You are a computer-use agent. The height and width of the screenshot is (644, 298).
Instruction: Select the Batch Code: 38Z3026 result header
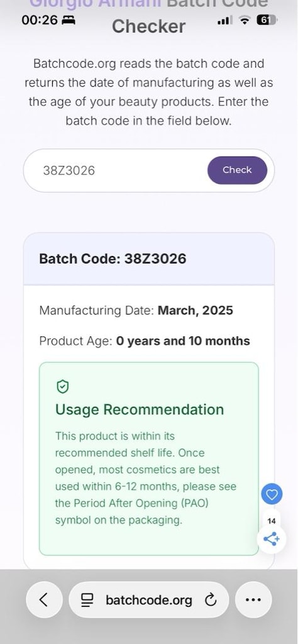click(x=113, y=258)
